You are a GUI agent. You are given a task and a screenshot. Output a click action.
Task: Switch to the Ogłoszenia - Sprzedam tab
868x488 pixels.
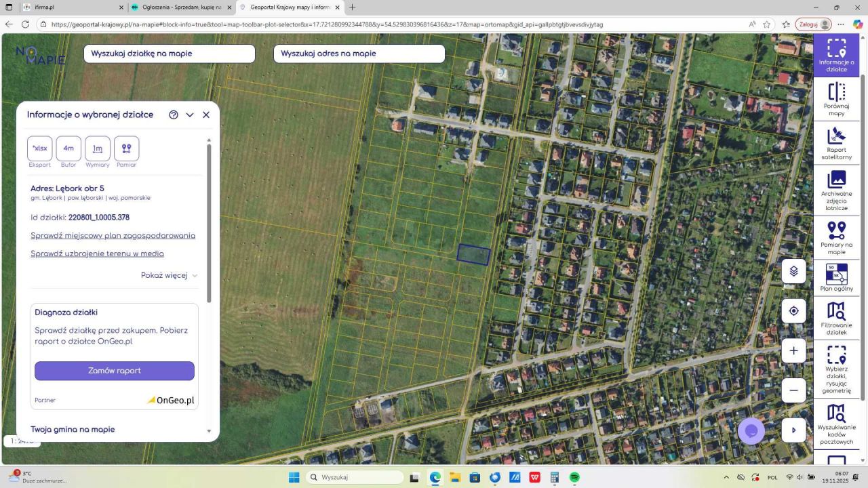[x=181, y=7]
